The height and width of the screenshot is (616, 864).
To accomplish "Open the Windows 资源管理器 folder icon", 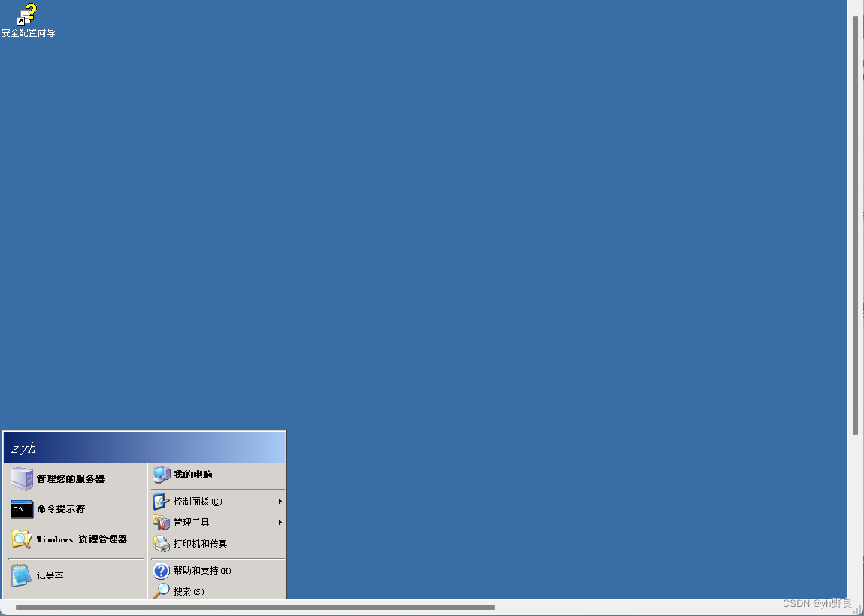I will point(22,539).
